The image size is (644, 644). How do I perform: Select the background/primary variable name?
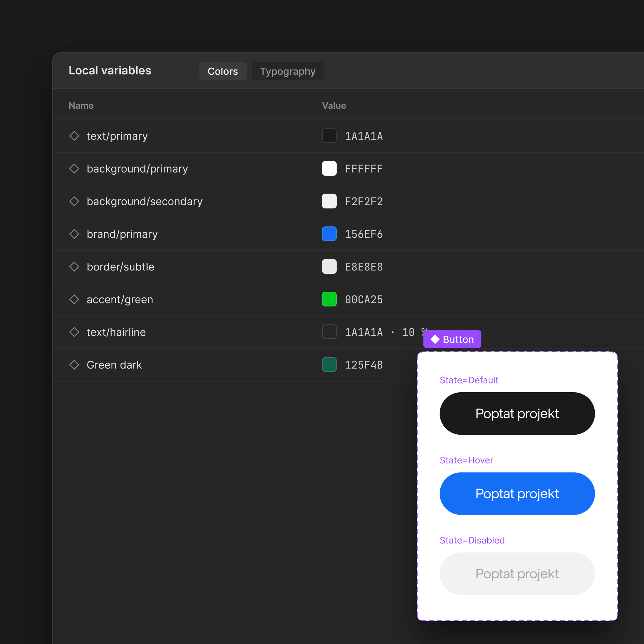[x=137, y=169]
